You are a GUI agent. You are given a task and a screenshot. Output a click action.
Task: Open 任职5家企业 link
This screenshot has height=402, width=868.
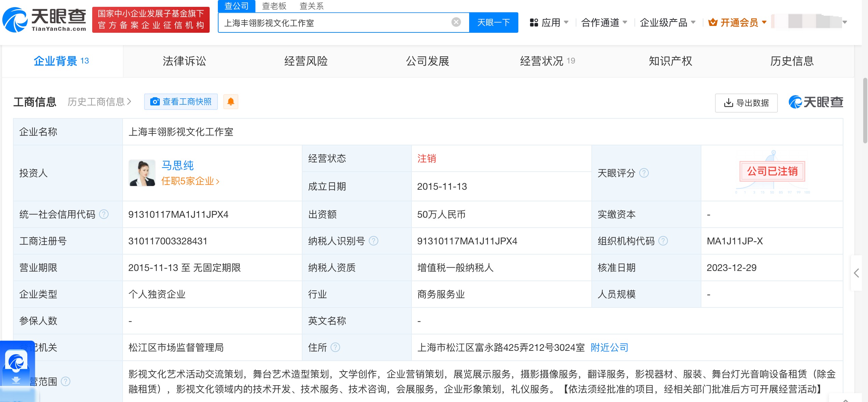tap(190, 181)
